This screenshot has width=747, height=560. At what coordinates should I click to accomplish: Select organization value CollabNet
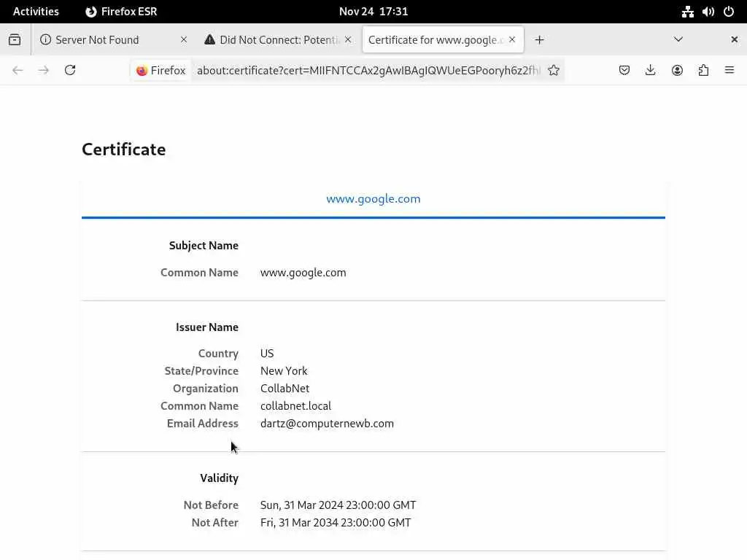[285, 389]
